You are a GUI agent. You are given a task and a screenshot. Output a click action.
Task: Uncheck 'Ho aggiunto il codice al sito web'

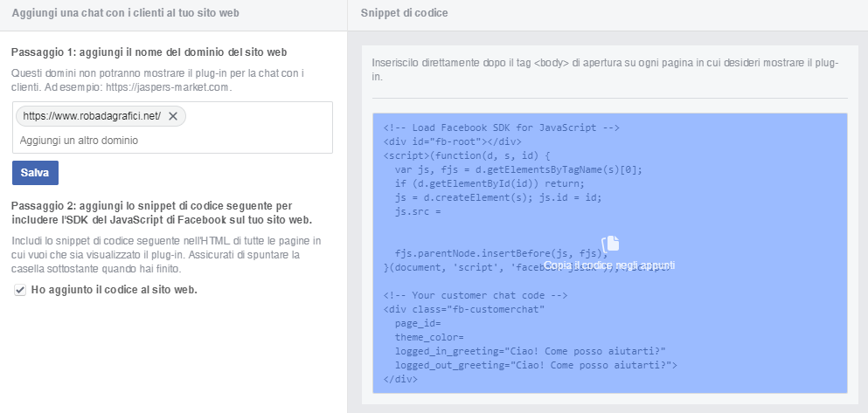pyautogui.click(x=20, y=290)
